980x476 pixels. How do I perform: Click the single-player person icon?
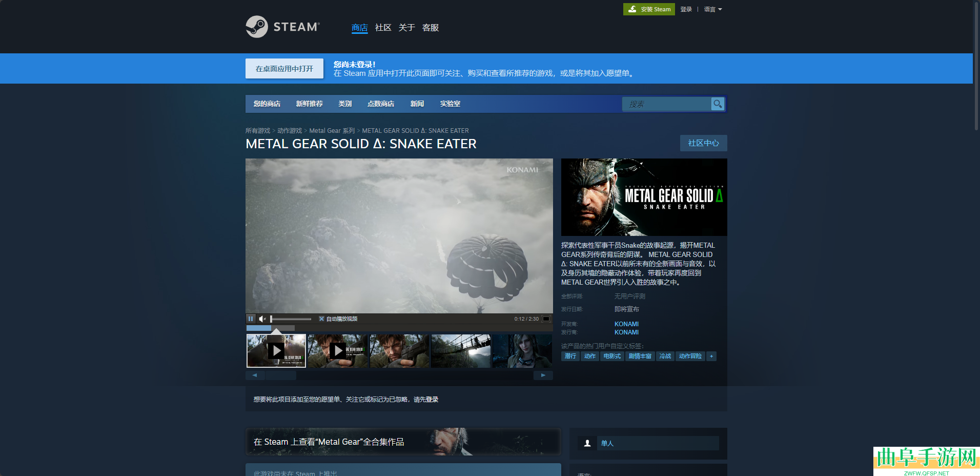587,443
